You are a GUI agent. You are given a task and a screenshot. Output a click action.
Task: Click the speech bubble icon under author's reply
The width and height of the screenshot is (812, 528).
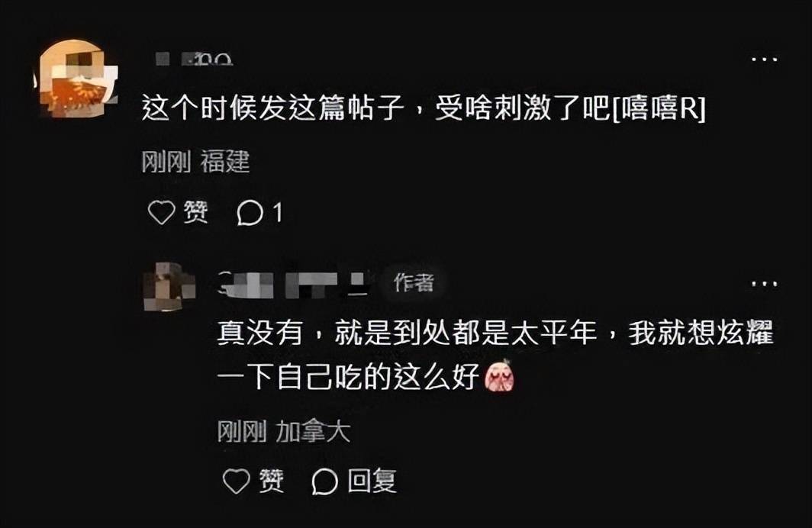click(324, 481)
